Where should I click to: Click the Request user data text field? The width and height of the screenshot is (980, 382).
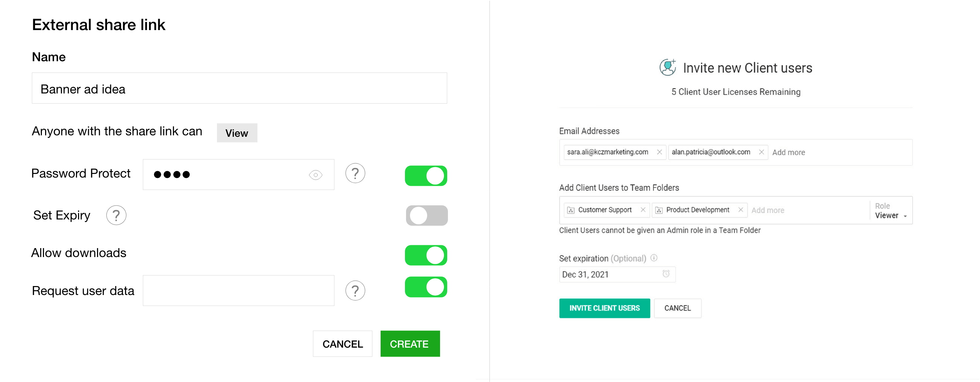(238, 291)
